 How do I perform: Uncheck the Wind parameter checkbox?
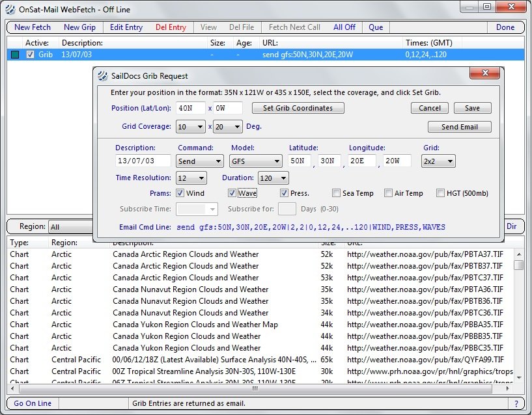180,193
